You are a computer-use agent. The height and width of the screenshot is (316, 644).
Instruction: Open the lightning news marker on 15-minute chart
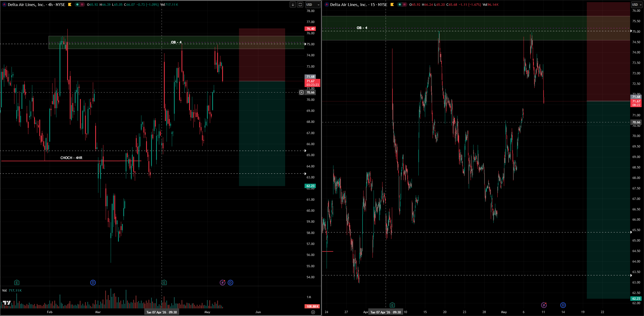pos(544,305)
